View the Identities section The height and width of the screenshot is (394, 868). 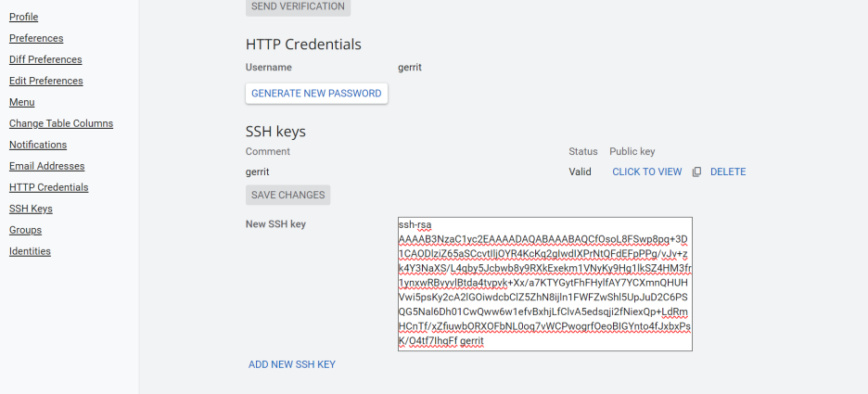pyautogui.click(x=30, y=251)
